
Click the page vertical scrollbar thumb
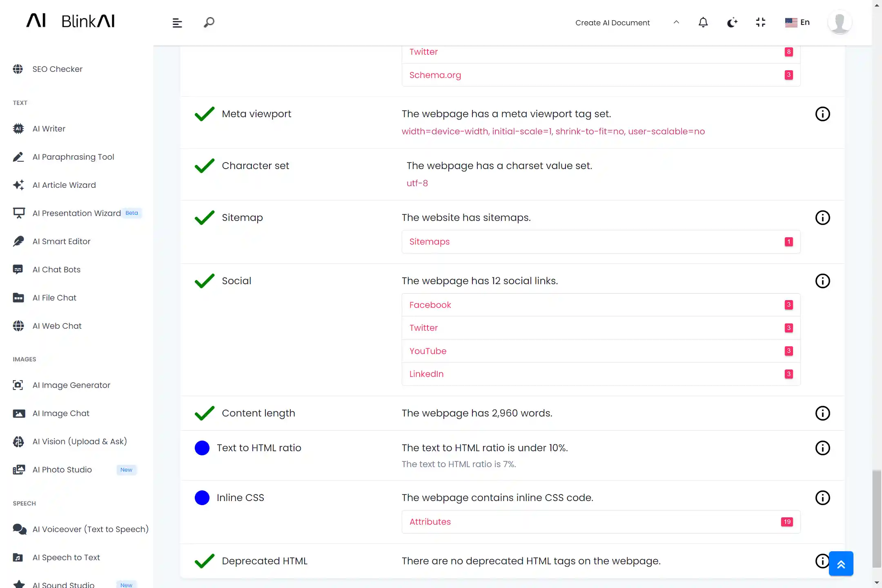876,519
